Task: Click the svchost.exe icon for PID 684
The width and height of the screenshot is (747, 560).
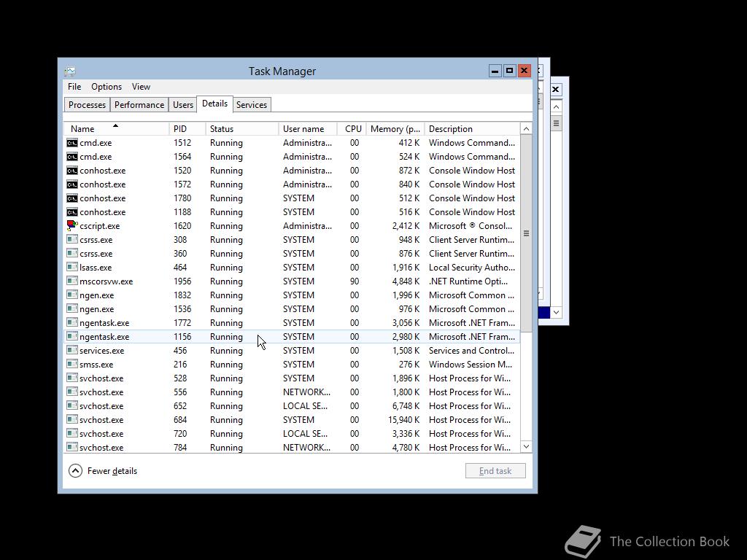Action: 72,419
